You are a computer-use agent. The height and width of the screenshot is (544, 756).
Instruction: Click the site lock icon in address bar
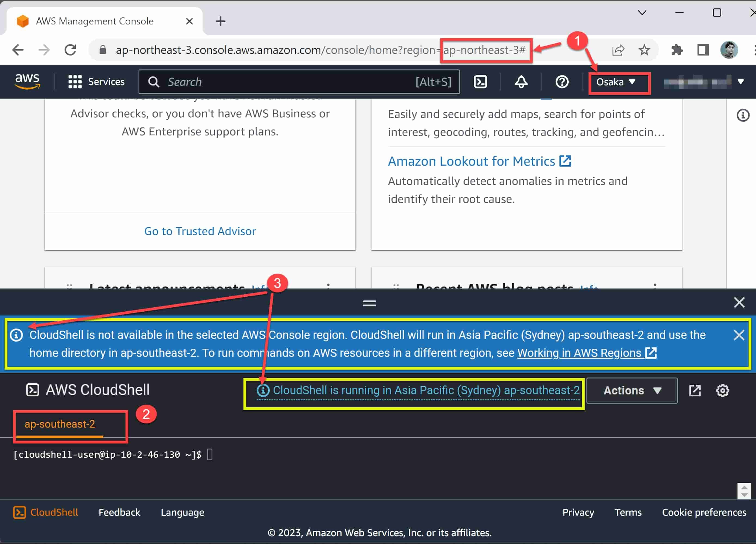point(103,50)
